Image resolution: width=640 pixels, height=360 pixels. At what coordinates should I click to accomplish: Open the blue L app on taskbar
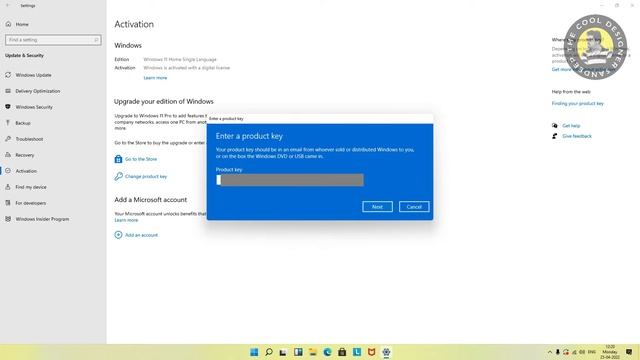point(357,352)
